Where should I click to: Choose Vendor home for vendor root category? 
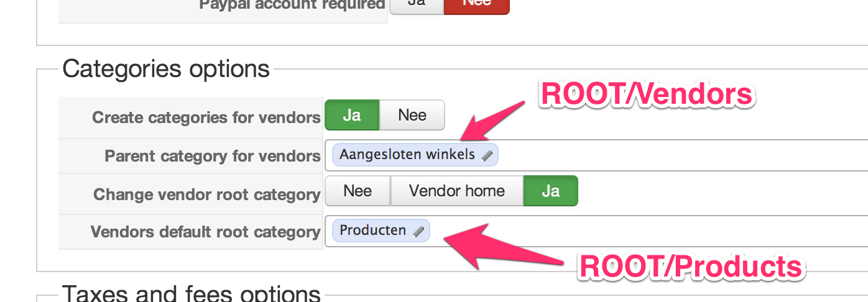(457, 191)
